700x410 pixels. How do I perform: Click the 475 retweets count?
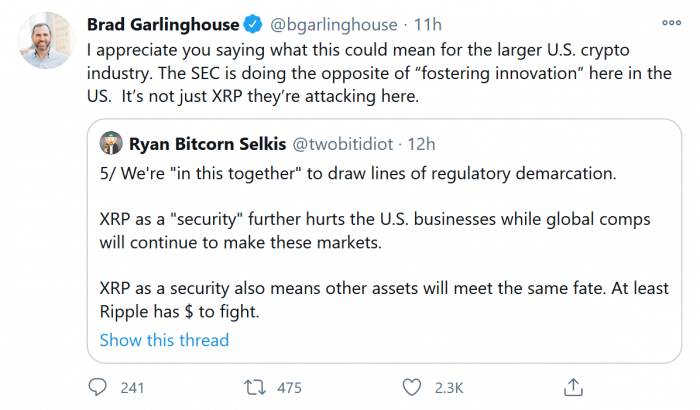coord(290,385)
